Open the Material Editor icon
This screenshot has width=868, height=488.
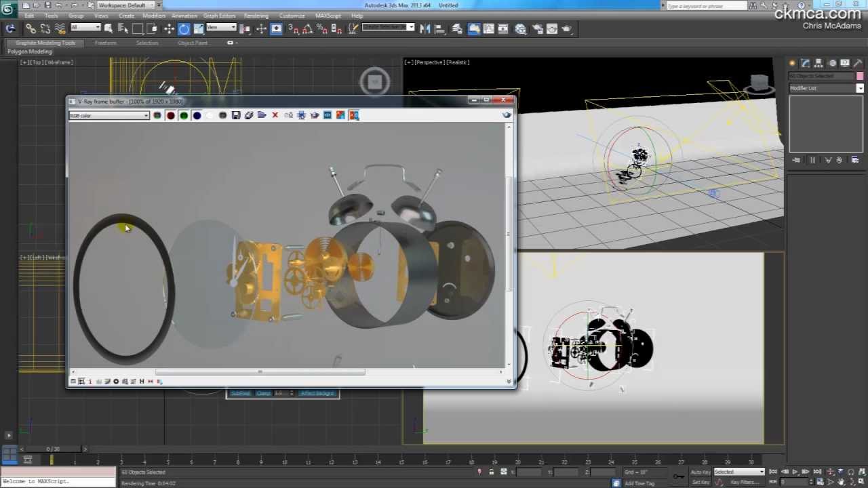point(520,28)
